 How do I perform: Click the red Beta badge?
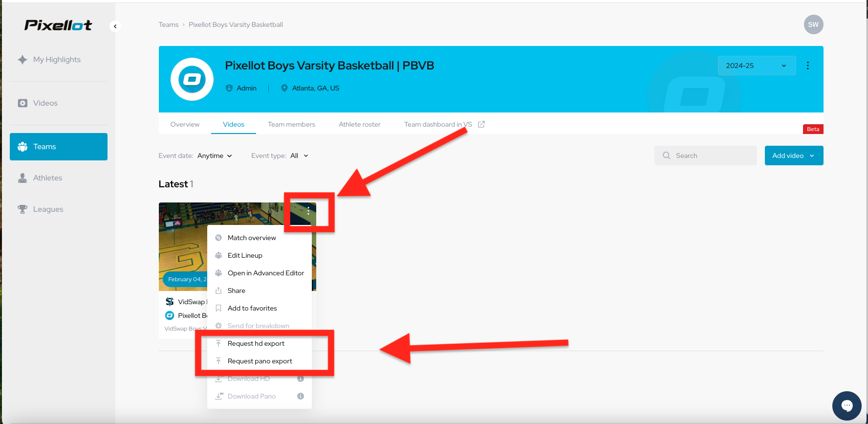point(813,129)
